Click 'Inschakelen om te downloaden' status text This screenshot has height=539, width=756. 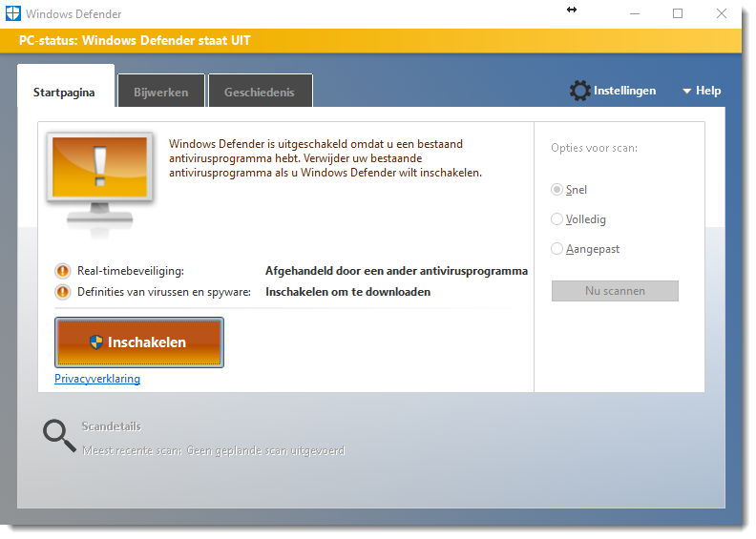click(x=347, y=292)
